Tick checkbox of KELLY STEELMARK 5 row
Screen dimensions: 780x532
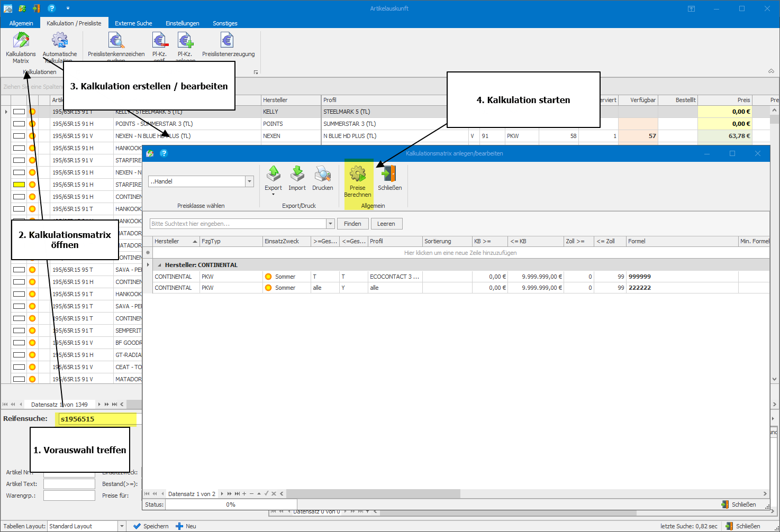click(19, 112)
